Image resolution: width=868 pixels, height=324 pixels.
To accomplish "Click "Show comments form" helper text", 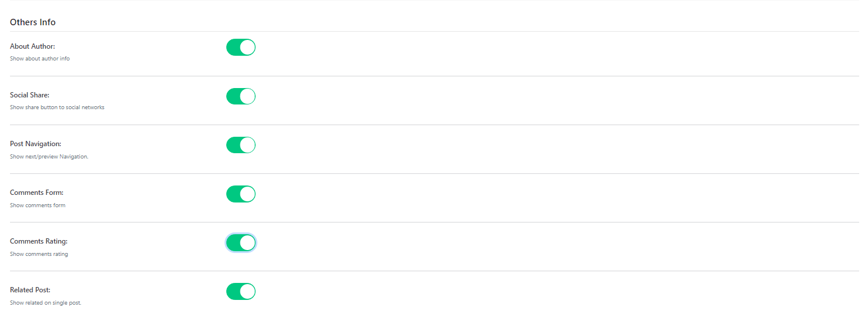I will pos(38,205).
